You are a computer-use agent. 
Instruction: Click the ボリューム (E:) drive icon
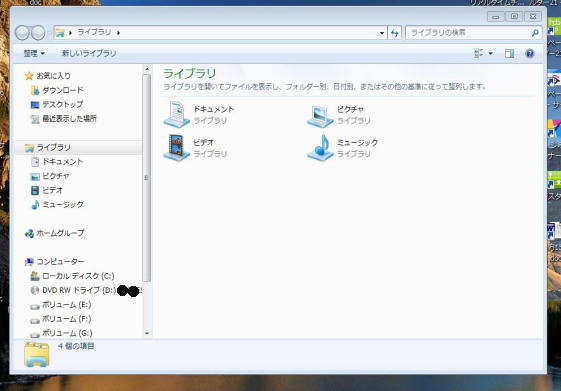click(x=35, y=306)
